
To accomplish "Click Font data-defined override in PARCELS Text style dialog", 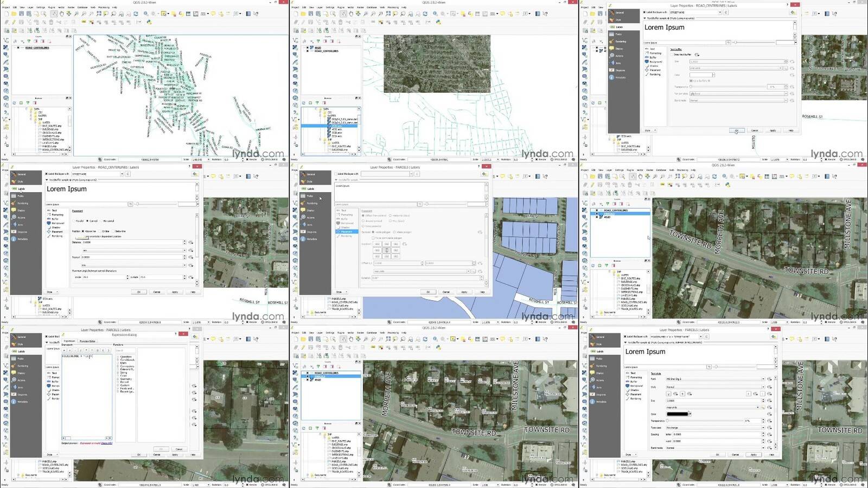I will (769, 379).
